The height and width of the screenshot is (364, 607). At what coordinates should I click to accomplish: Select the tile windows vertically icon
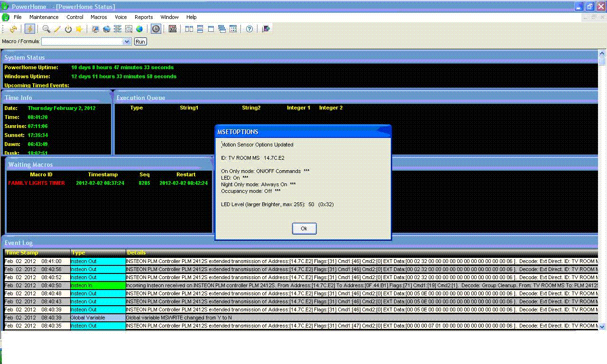(189, 29)
